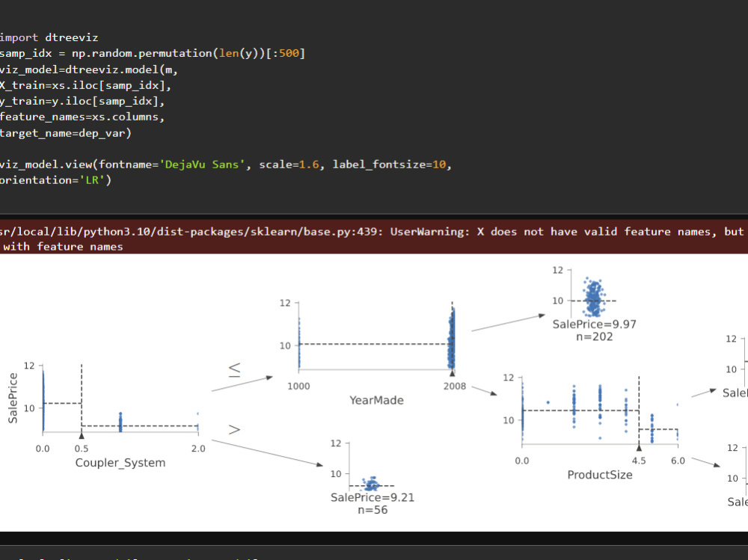This screenshot has width=748, height=560.
Task: Click the 6.0 tick on ProductSize plot
Action: pyautogui.click(x=678, y=461)
